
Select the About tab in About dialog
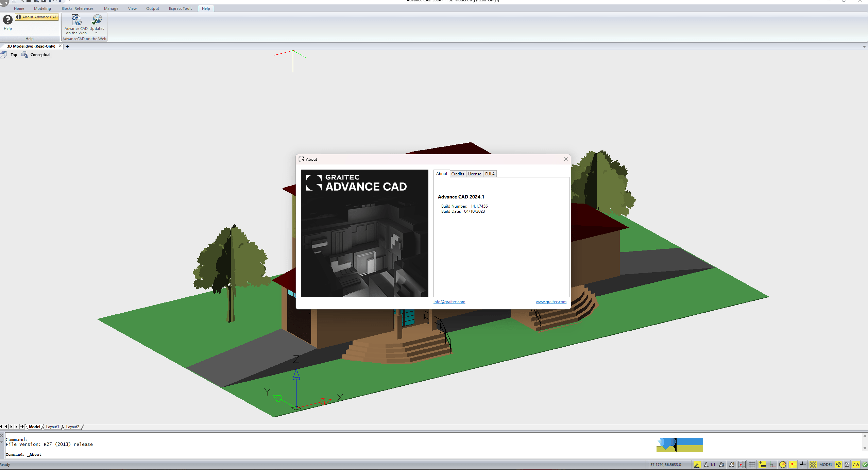[x=442, y=174]
